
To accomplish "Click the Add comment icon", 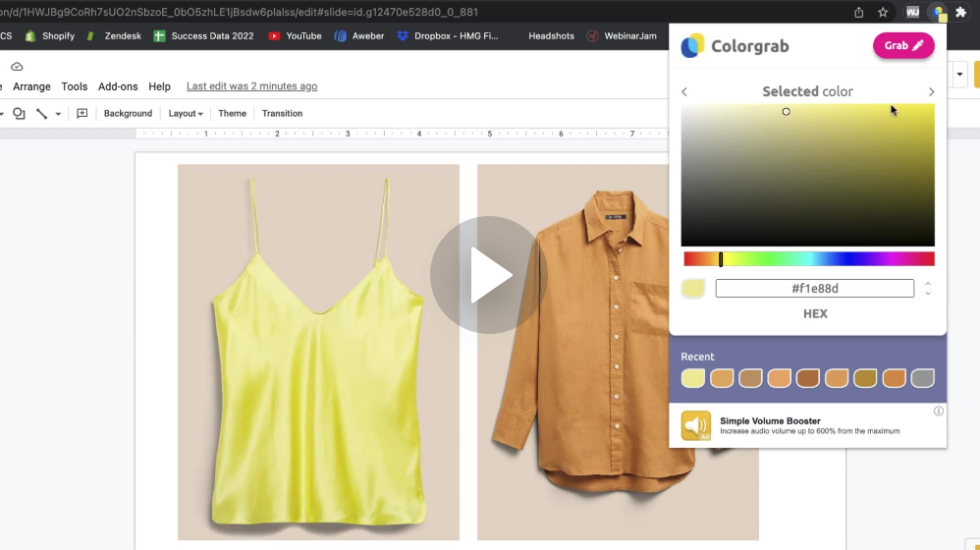I will pyautogui.click(x=82, y=113).
